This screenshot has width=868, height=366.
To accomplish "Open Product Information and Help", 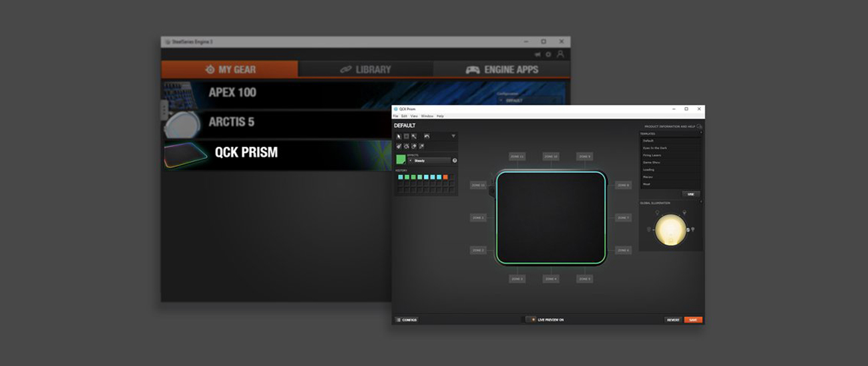I will 673,126.
